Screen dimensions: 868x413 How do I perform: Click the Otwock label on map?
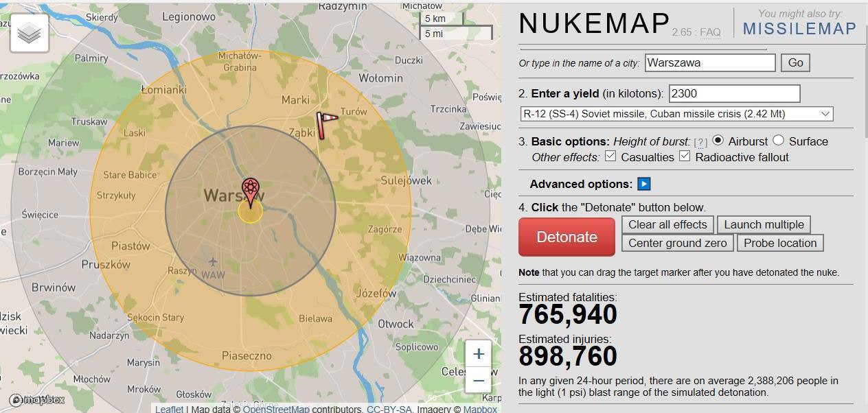396,323
